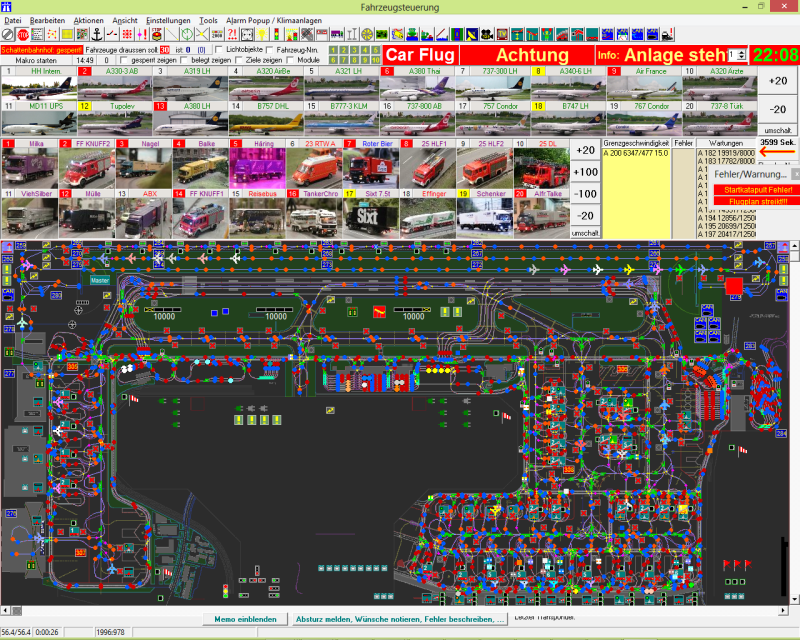Open the Aktionen menu
The image size is (800, 640).
point(89,20)
